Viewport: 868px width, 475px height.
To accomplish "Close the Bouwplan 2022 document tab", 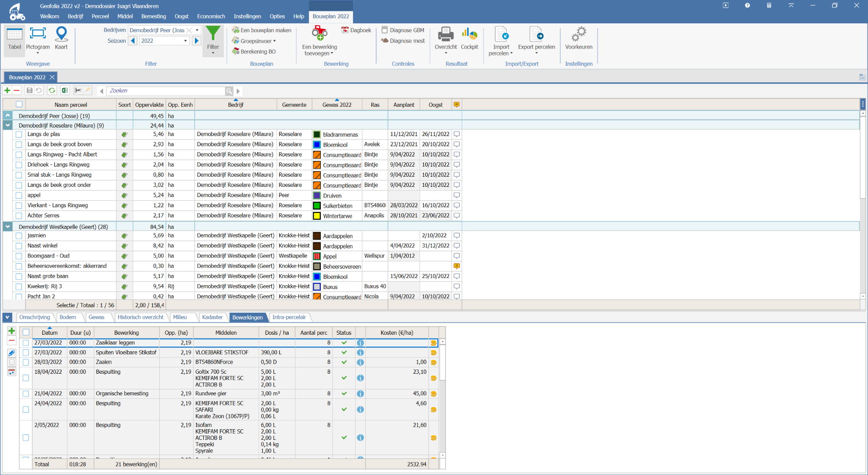I will click(52, 77).
